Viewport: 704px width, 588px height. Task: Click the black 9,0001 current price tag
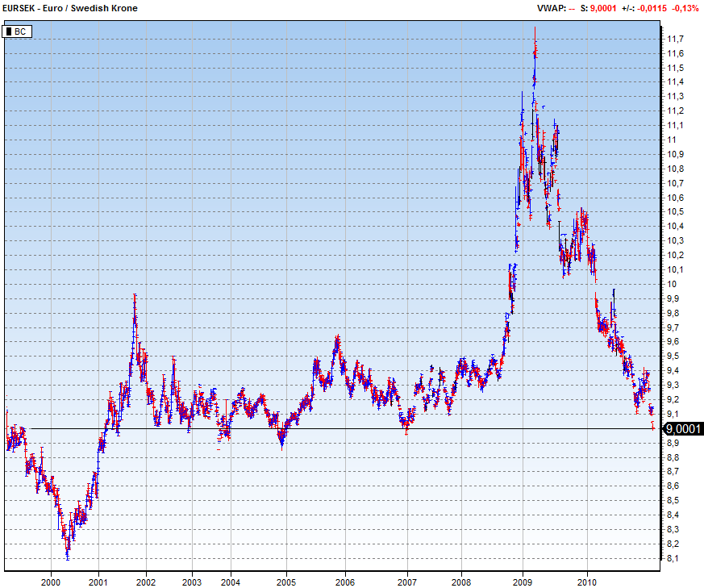pos(682,428)
